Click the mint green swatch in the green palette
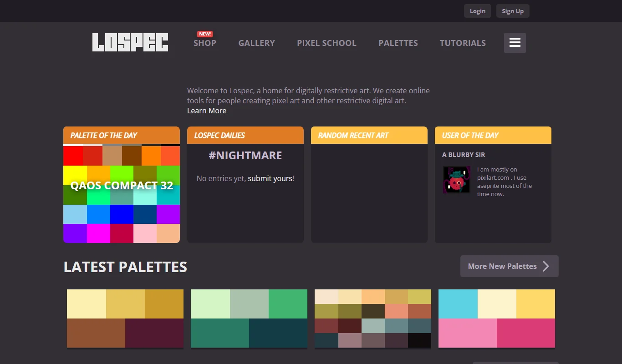This screenshot has height=364, width=622. point(210,304)
